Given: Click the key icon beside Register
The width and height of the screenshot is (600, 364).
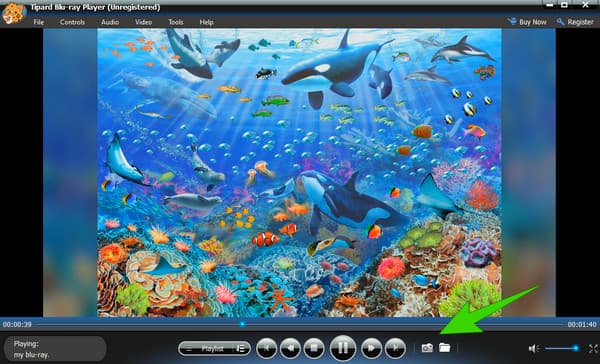Looking at the screenshot, I should (x=561, y=21).
